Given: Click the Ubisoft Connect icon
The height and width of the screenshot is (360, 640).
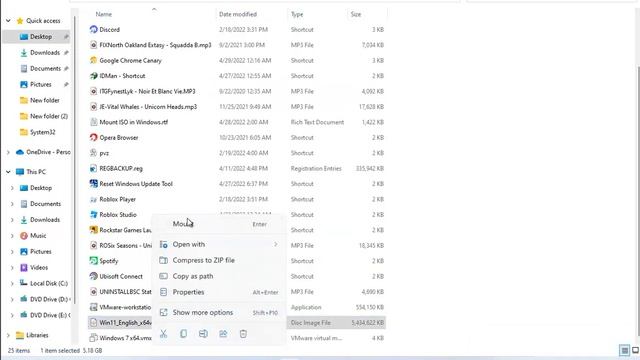Looking at the screenshot, I should 93,276.
